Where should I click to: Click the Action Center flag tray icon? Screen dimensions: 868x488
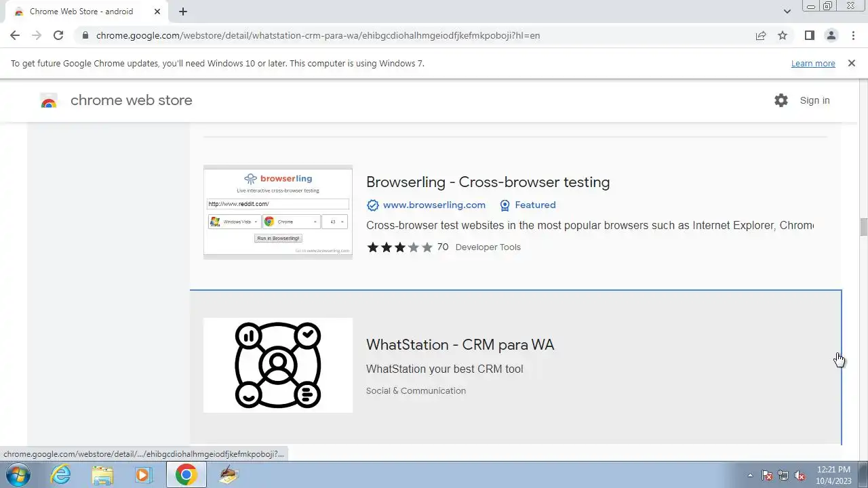[767, 475]
